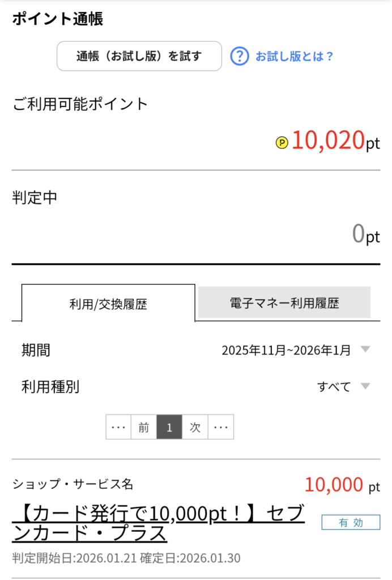Click the right ellipsis pagination icon
This screenshot has height=580, width=392.
(x=221, y=427)
